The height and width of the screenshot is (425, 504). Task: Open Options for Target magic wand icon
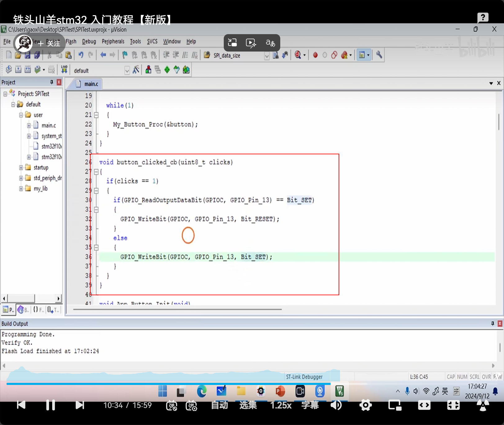coord(136,70)
